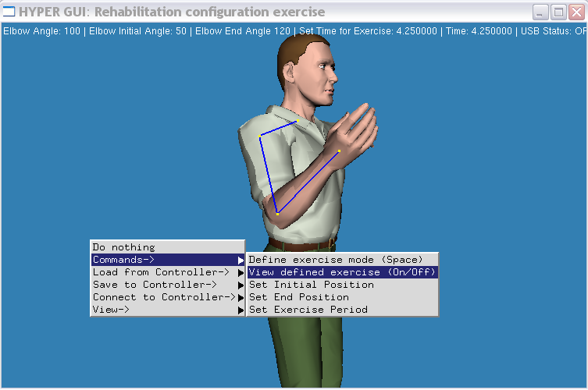Choose 'Set Exercise Period' command
Viewport: 588px width, 390px height.
[342, 310]
